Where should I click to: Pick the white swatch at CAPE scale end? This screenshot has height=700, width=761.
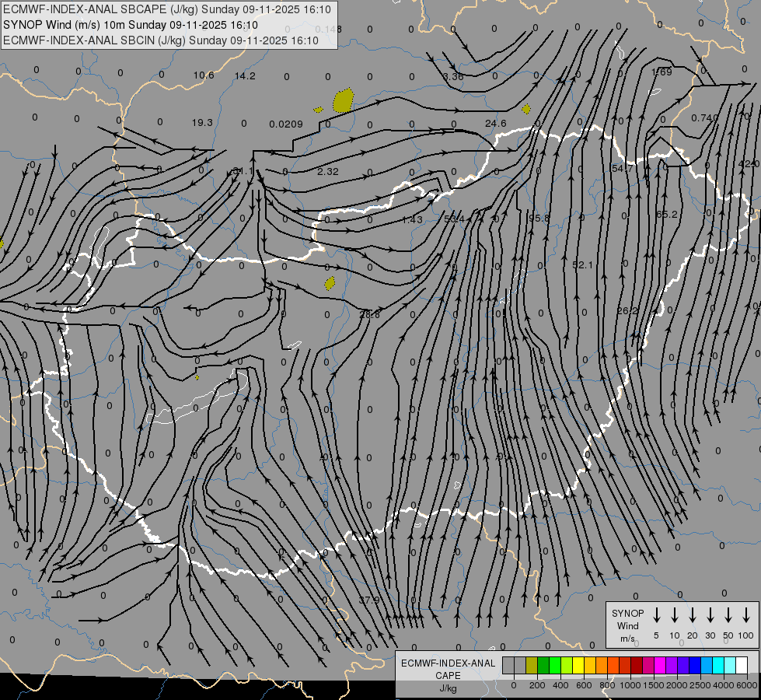click(741, 665)
